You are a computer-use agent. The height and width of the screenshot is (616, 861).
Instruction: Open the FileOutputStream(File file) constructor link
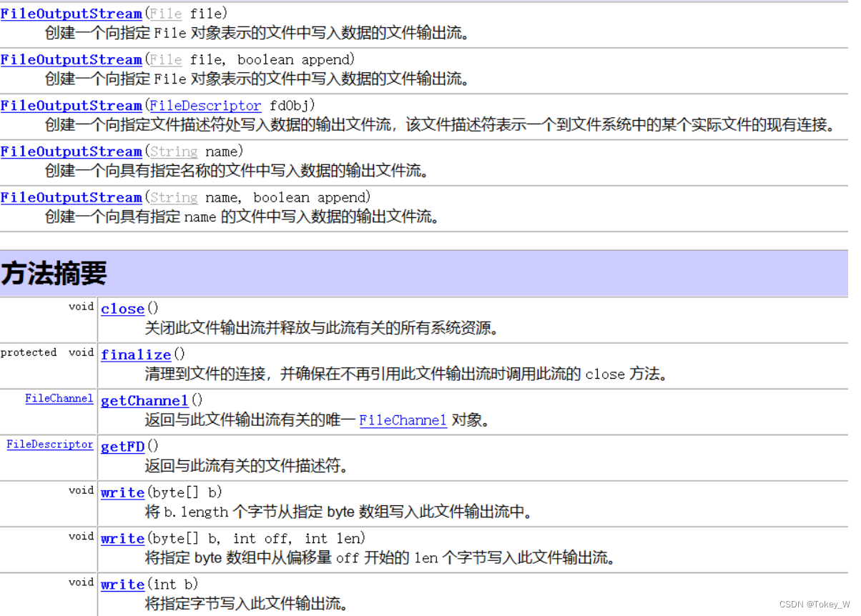tap(70, 13)
